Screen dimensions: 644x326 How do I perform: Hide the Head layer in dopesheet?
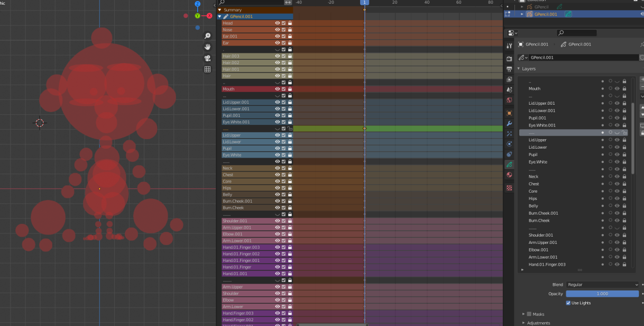click(278, 23)
